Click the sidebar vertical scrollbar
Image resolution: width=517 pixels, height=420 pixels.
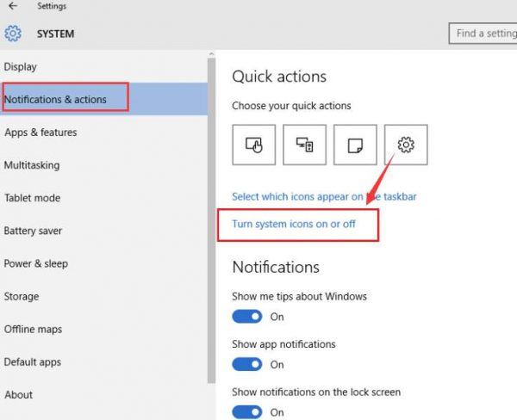[211, 220]
